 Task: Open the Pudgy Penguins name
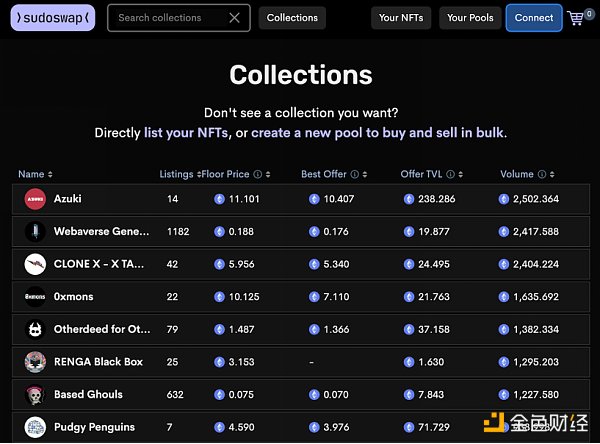(94, 427)
